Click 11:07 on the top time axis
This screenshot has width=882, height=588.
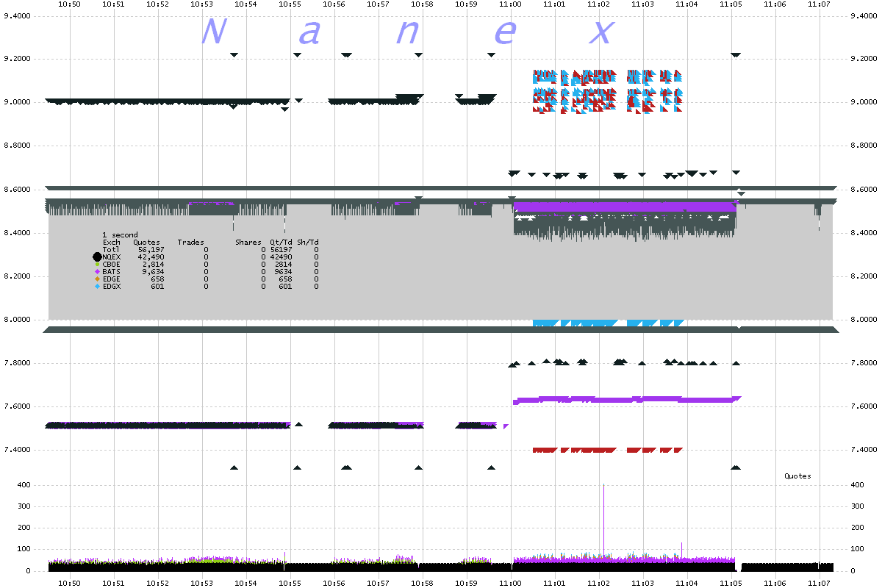pos(820,4)
